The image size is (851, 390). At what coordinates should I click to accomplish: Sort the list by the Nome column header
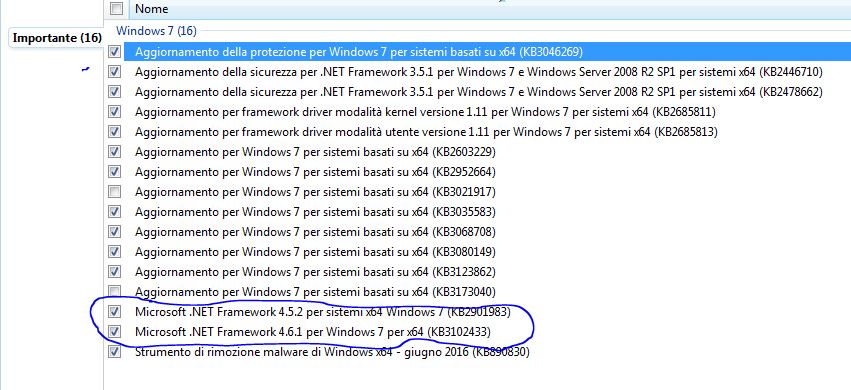pyautogui.click(x=151, y=9)
